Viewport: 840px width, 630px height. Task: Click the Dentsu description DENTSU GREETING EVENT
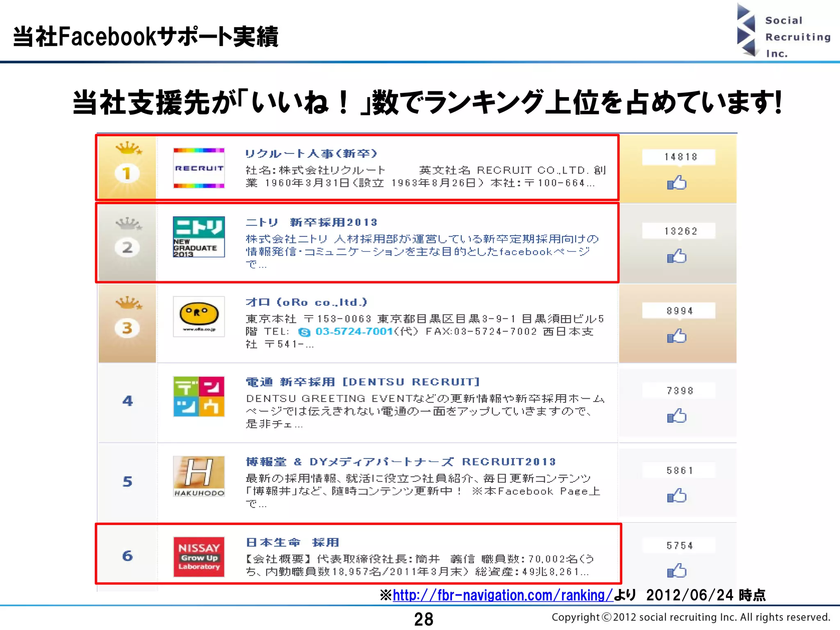425,411
